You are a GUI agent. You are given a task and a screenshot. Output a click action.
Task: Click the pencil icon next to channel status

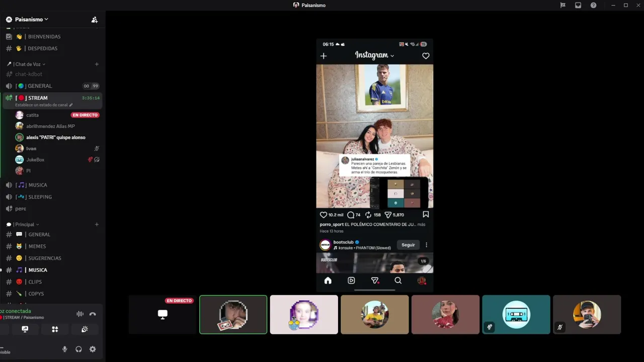coord(71,105)
